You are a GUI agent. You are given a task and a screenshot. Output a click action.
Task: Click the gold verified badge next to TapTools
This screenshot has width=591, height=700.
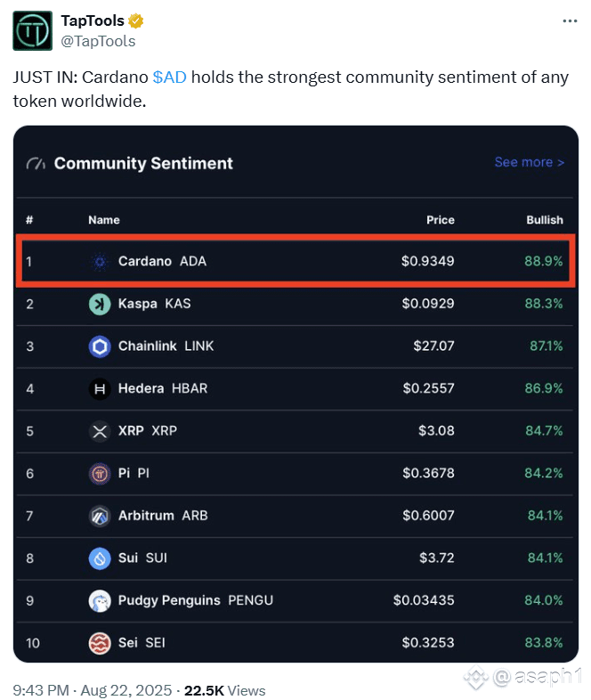coord(136,21)
